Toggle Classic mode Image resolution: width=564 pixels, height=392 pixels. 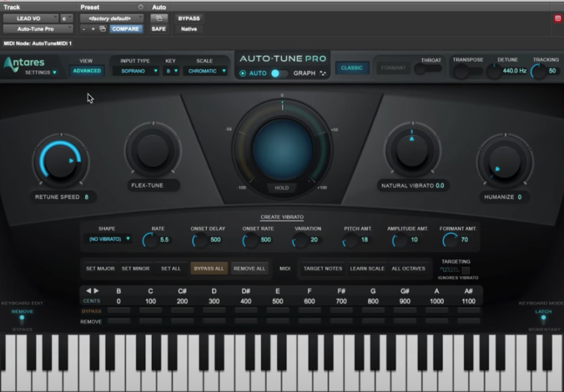(x=352, y=67)
